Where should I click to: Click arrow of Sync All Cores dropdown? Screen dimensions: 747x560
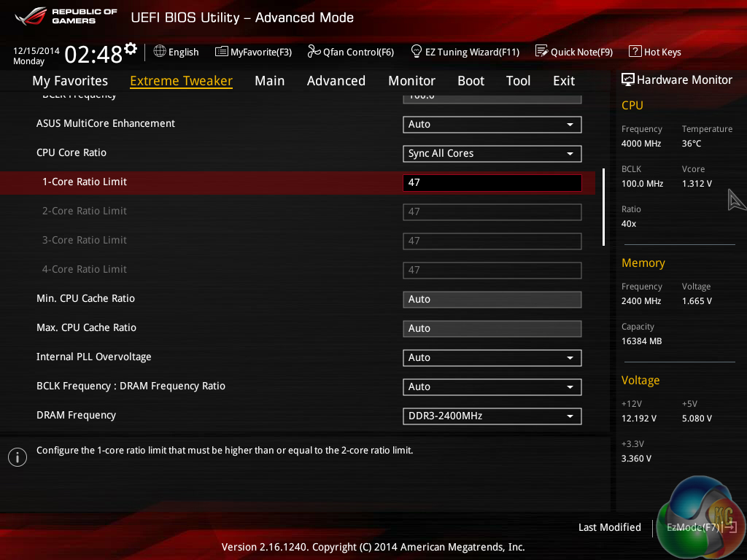[x=570, y=154]
